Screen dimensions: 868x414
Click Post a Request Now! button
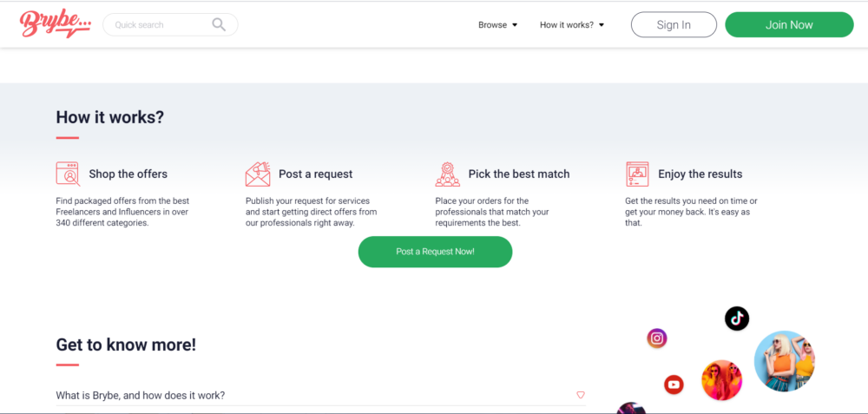tap(435, 252)
